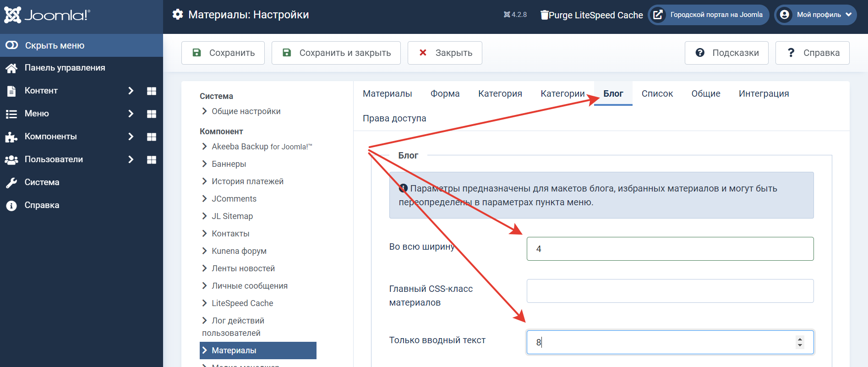Switch to the Права доступа tab
The image size is (868, 367).
[x=394, y=118]
